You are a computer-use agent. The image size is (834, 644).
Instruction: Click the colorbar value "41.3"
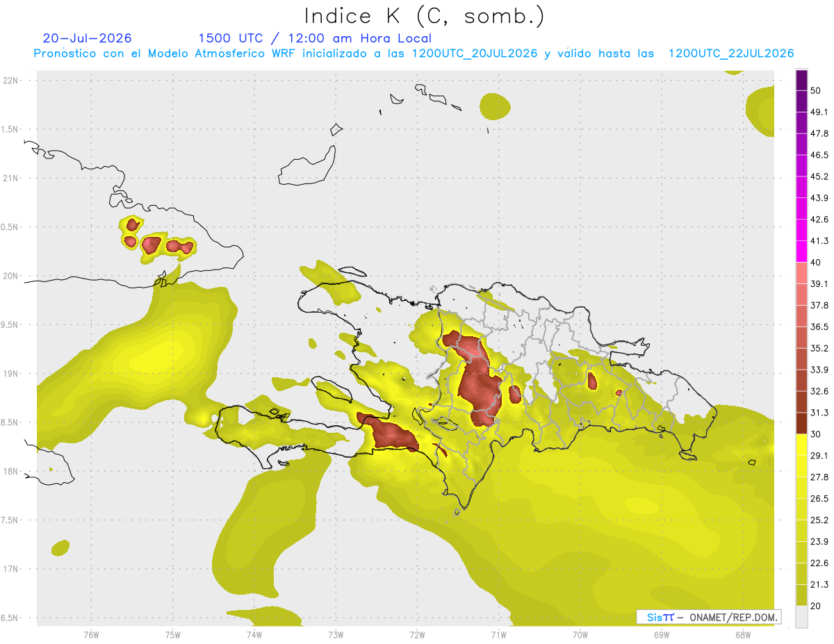point(820,241)
